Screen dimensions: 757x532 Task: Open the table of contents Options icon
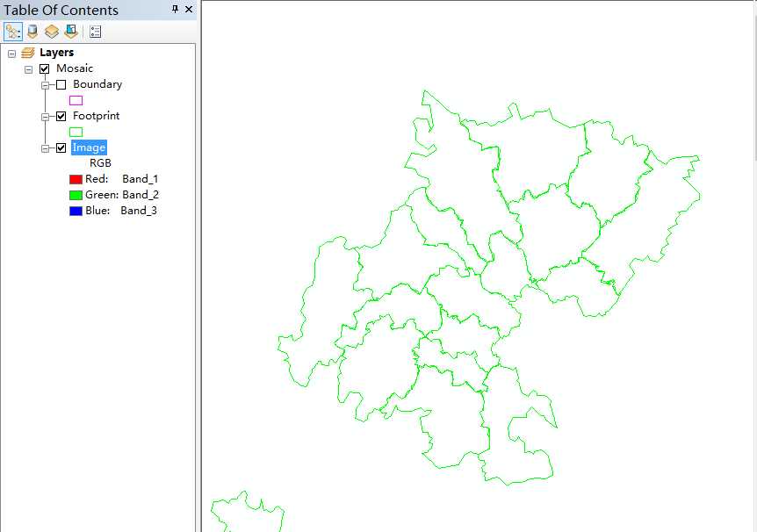coord(95,32)
